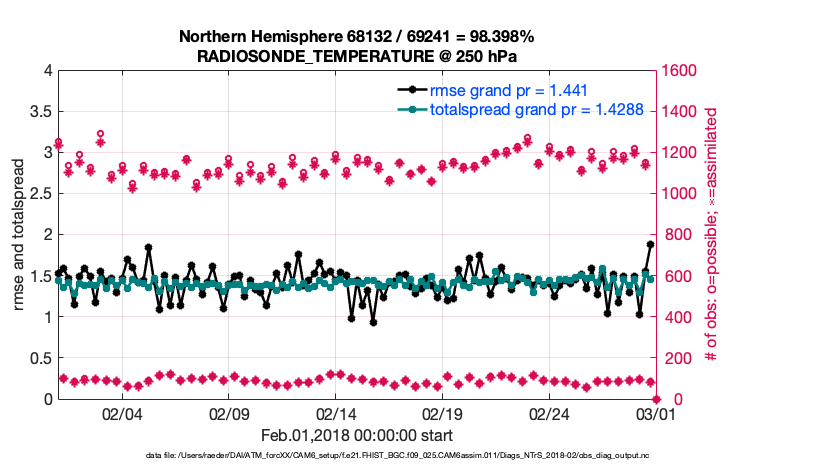Click the final black rmse point near 03/01

click(x=651, y=244)
